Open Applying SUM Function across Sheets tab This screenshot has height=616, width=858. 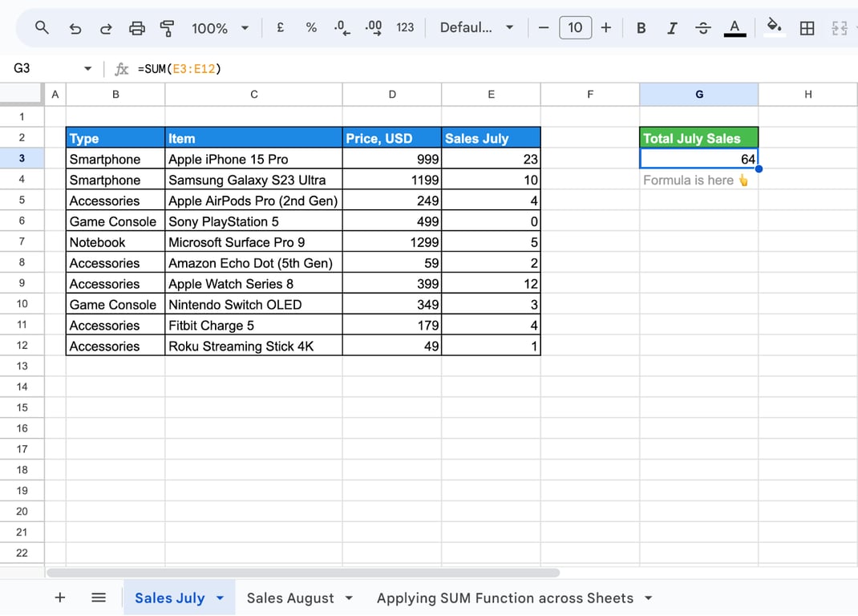504,598
